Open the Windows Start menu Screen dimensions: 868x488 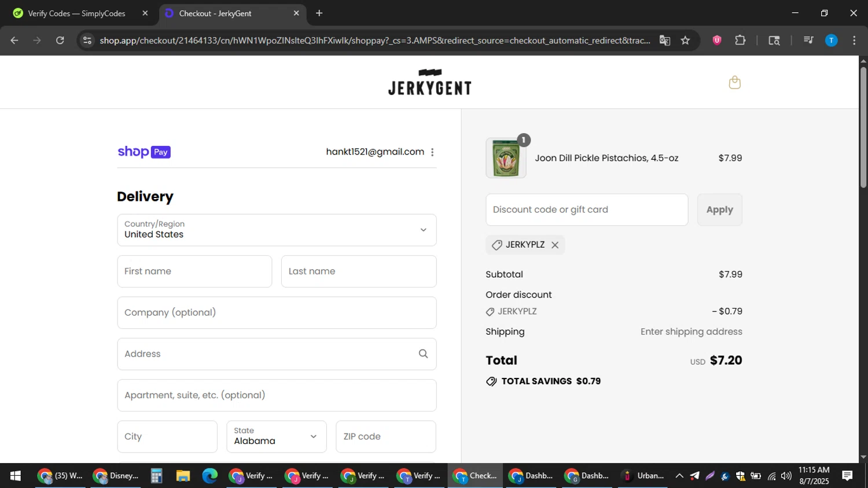coord(16,476)
